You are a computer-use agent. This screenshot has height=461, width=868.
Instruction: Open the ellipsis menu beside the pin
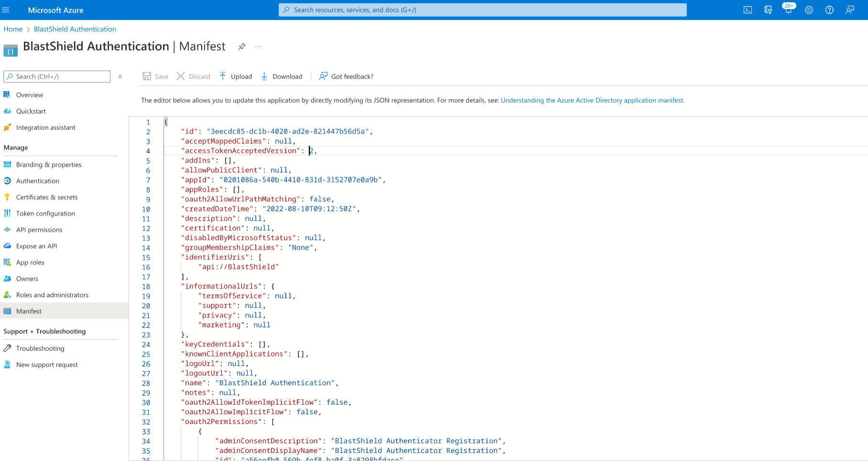(x=258, y=46)
